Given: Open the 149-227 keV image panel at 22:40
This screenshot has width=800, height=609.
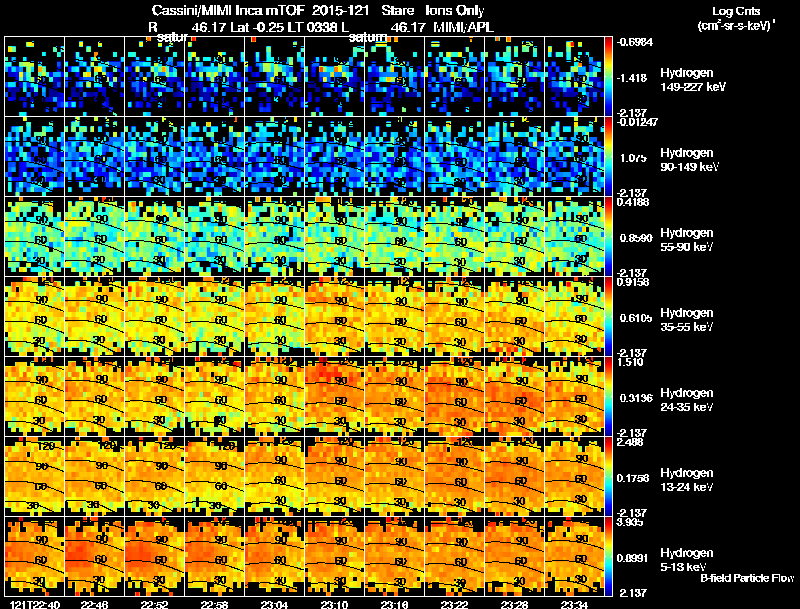Looking at the screenshot, I should (x=35, y=77).
